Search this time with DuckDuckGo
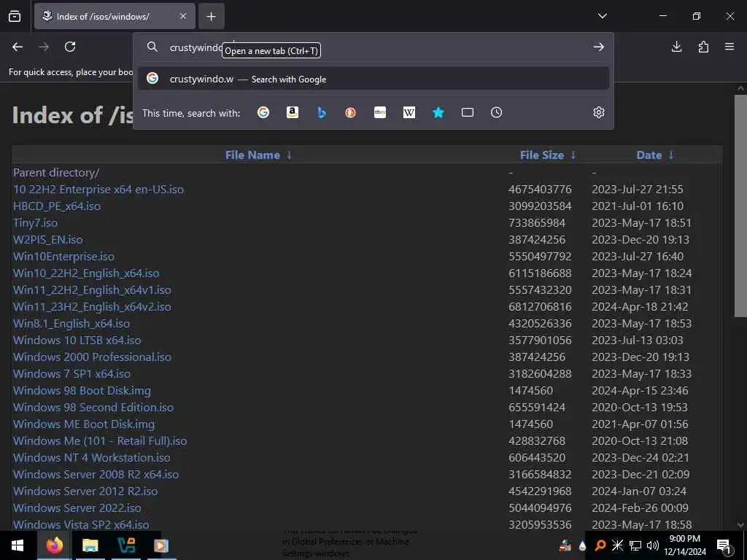 [351, 112]
